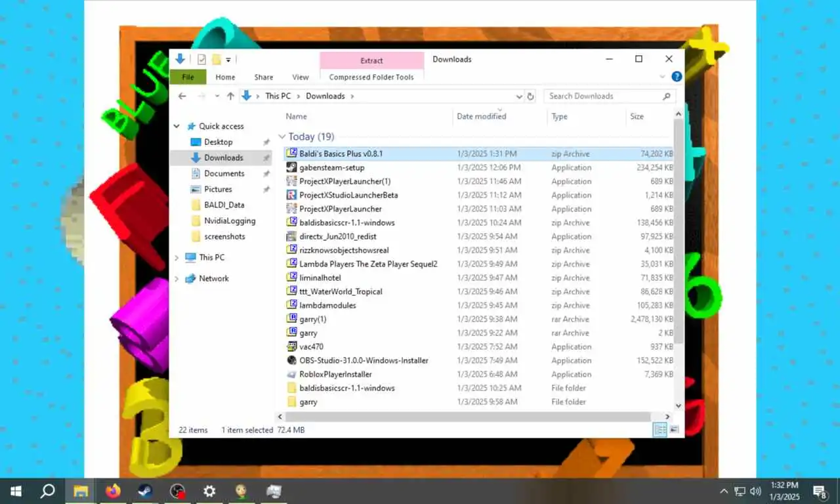Screen dimensions: 840x504
Task: Click the Back navigation arrow
Action: click(182, 96)
